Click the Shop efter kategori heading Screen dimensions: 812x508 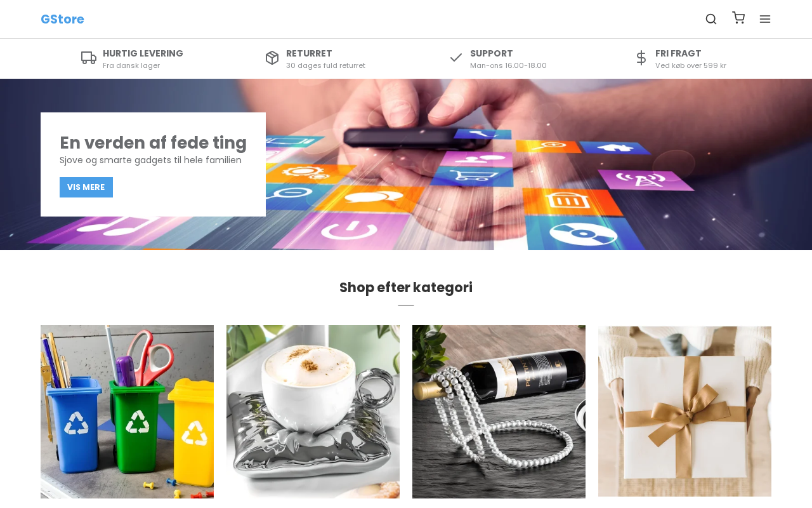pyautogui.click(x=406, y=288)
